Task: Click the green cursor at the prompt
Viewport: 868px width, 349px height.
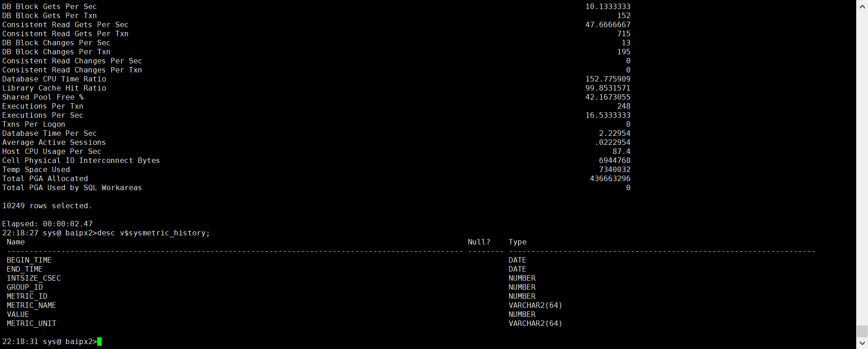Action: click(99, 341)
